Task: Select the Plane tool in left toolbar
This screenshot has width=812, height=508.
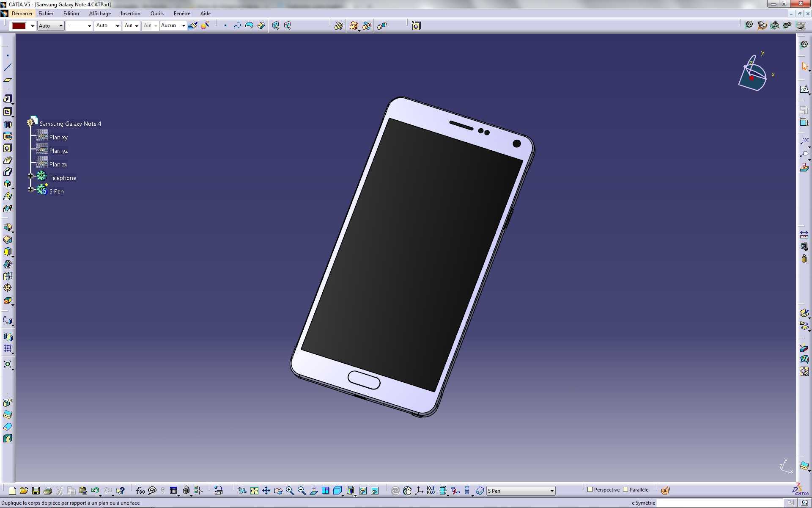Action: click(8, 80)
